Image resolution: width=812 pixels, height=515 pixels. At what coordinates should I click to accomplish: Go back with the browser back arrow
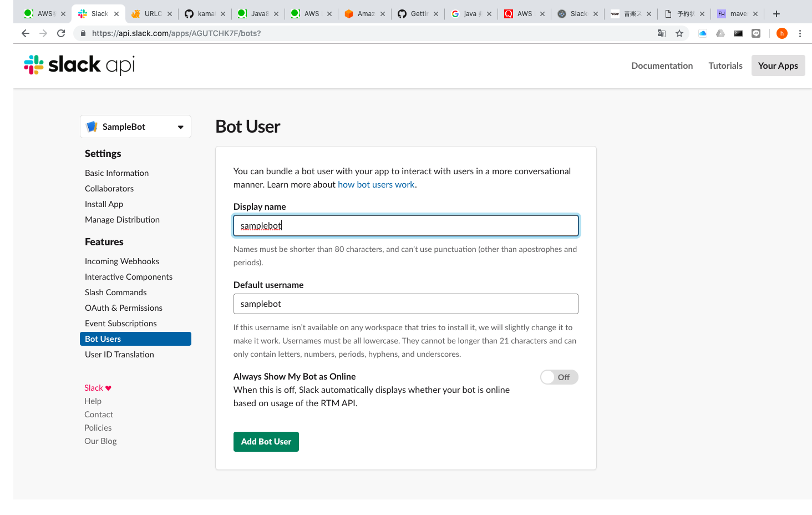click(x=26, y=33)
